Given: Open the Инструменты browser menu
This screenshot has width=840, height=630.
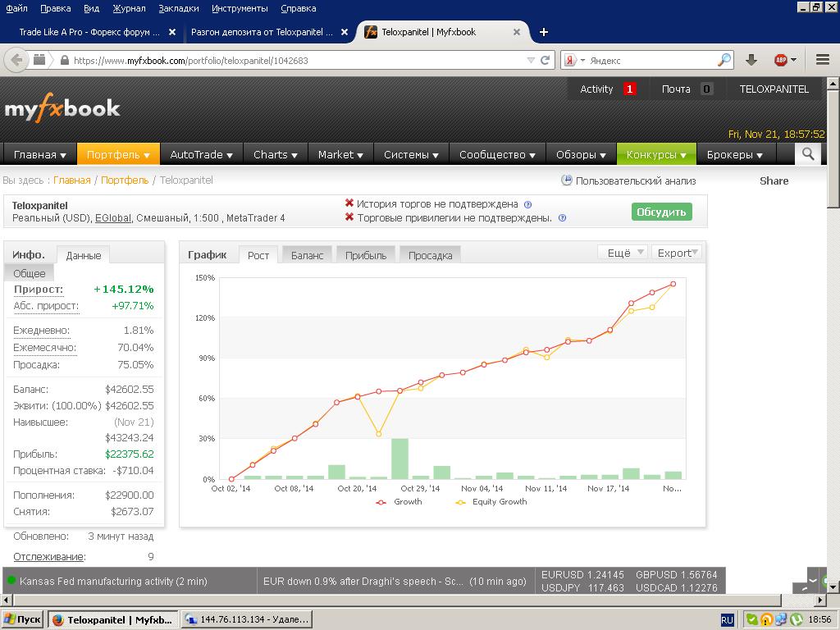Looking at the screenshot, I should point(240,8).
